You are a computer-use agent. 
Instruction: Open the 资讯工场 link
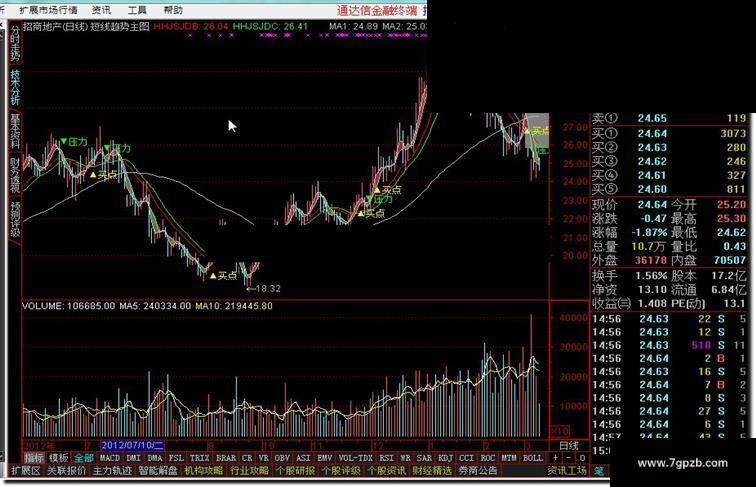(567, 471)
